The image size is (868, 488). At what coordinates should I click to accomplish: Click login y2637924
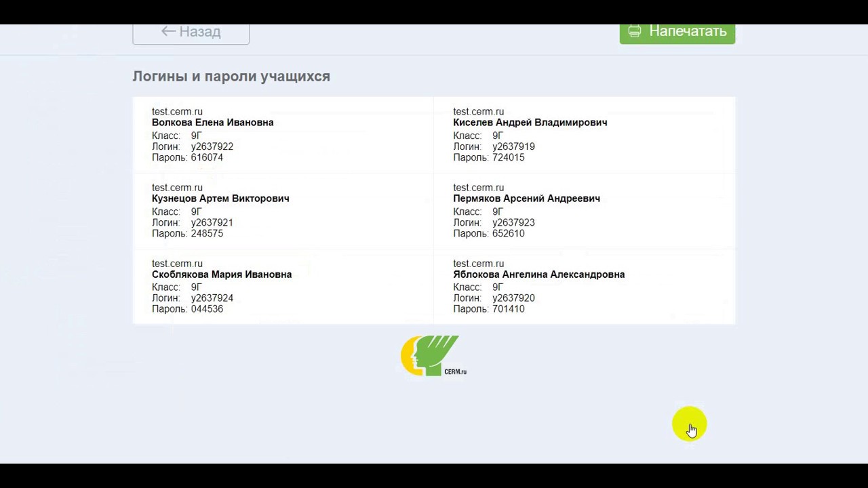click(212, 298)
